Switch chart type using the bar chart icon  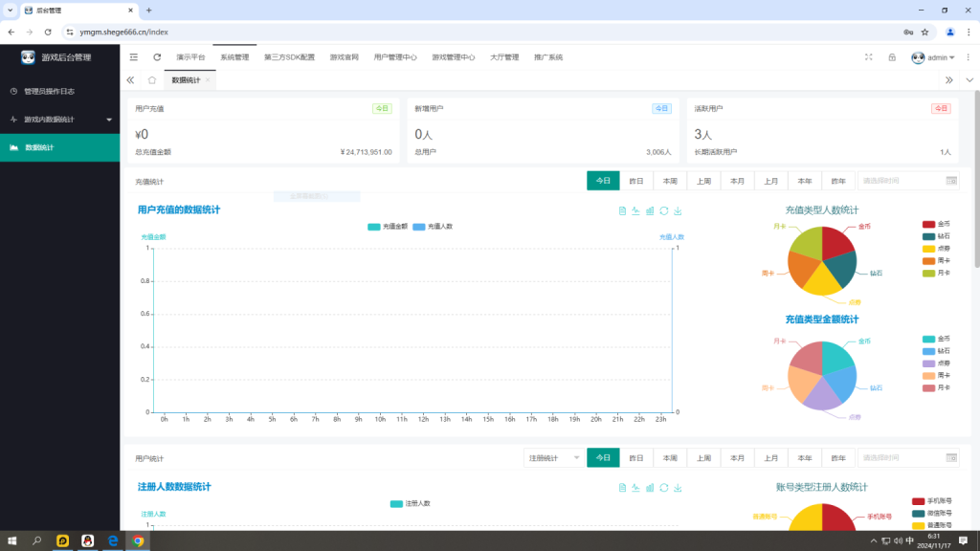pyautogui.click(x=650, y=212)
